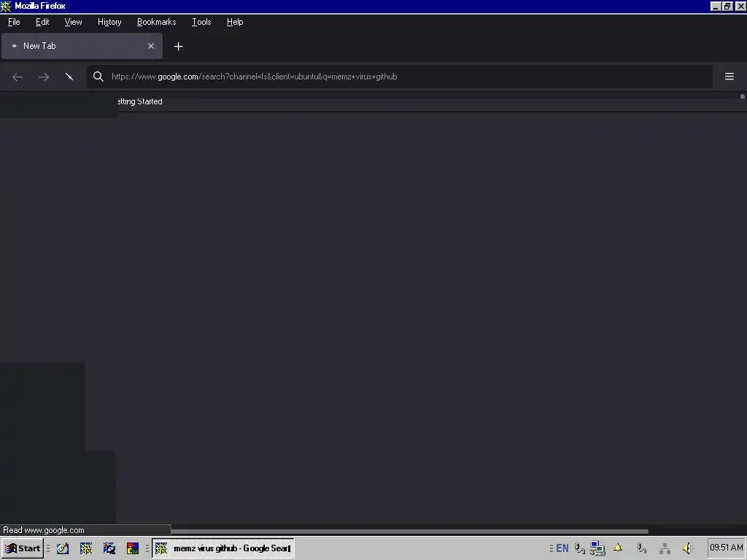Open the Tools menu
The image size is (747, 560).
tap(201, 22)
